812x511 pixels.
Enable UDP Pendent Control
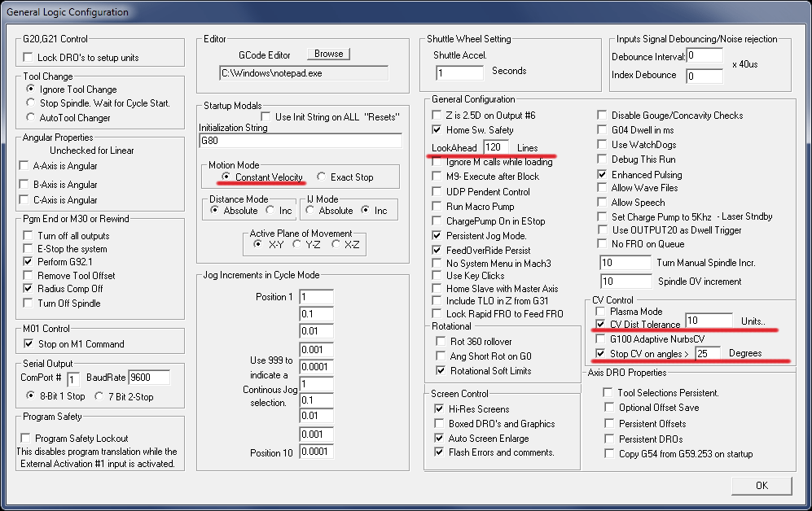(437, 191)
